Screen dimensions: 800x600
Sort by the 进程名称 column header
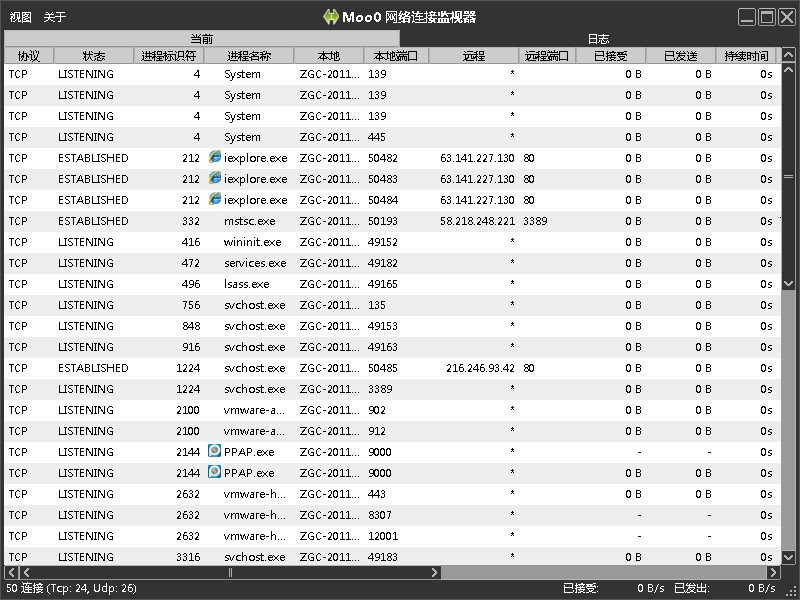pyautogui.click(x=248, y=56)
